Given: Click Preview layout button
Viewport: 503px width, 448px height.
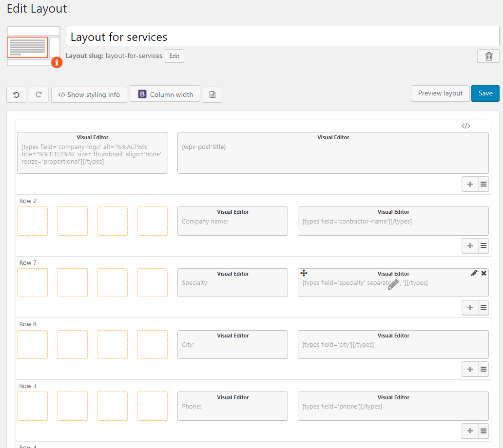Looking at the screenshot, I should tap(440, 93).
